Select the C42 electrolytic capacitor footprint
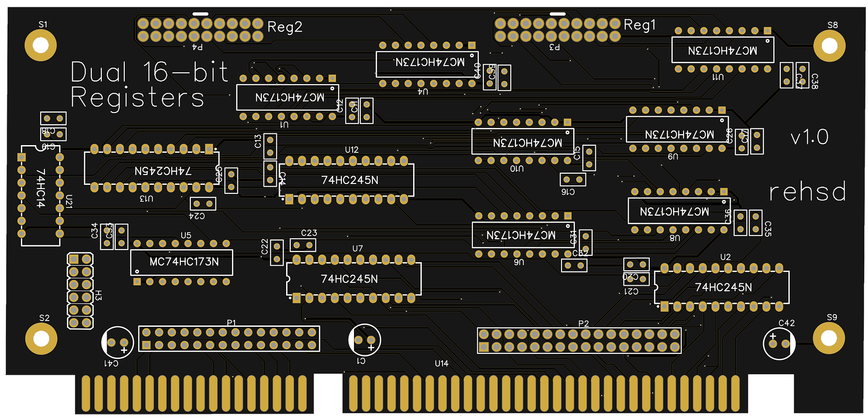 tap(779, 344)
